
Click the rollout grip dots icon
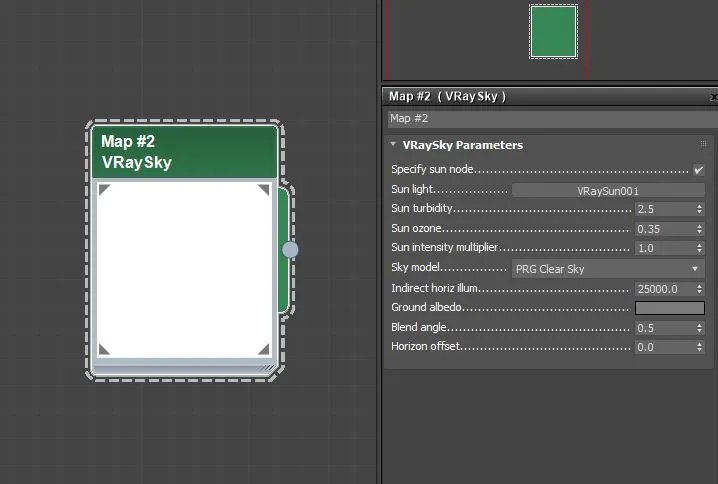click(703, 144)
